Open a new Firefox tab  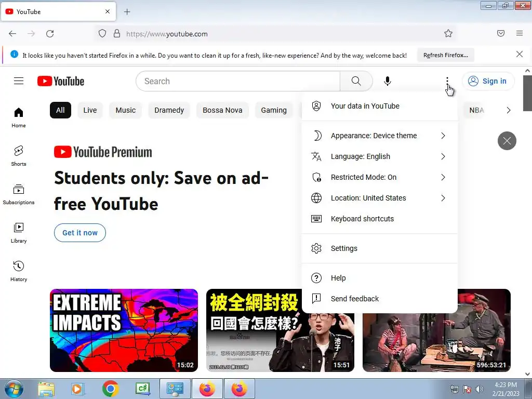127,12
